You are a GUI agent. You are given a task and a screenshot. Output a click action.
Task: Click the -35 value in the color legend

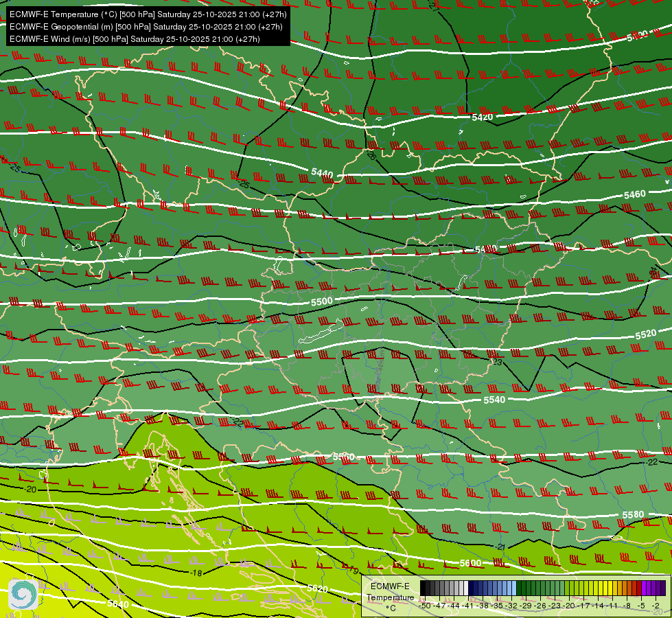tap(497, 606)
